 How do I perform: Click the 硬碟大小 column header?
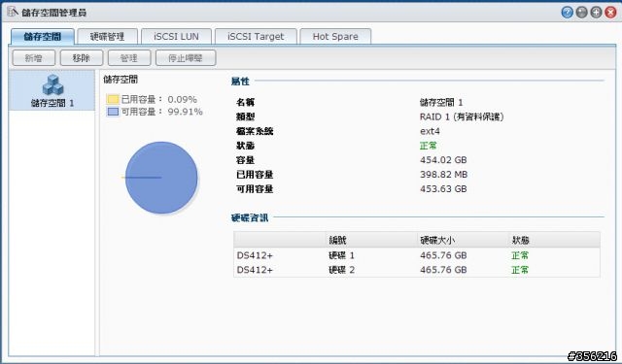pos(437,240)
